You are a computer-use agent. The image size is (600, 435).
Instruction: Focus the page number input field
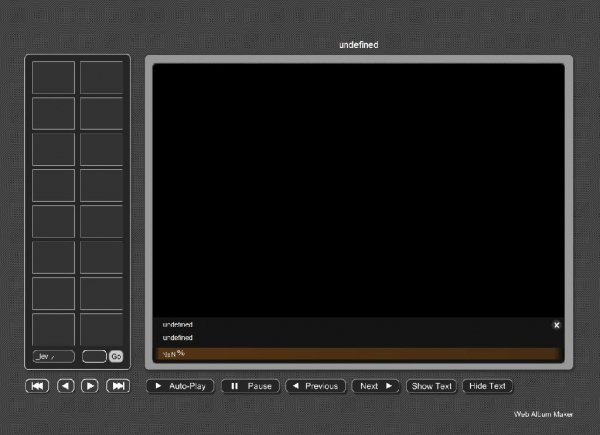pyautogui.click(x=94, y=357)
